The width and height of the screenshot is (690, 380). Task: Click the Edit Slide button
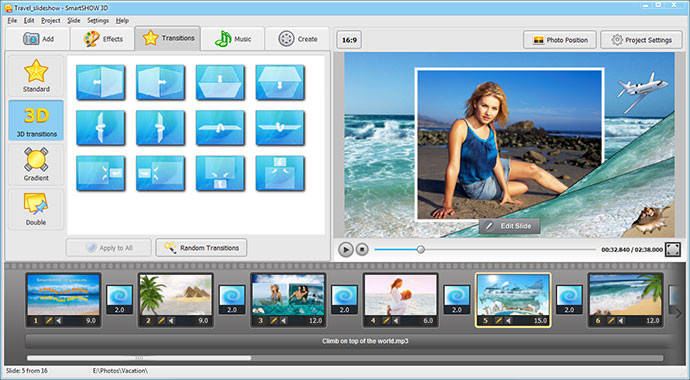coord(509,226)
